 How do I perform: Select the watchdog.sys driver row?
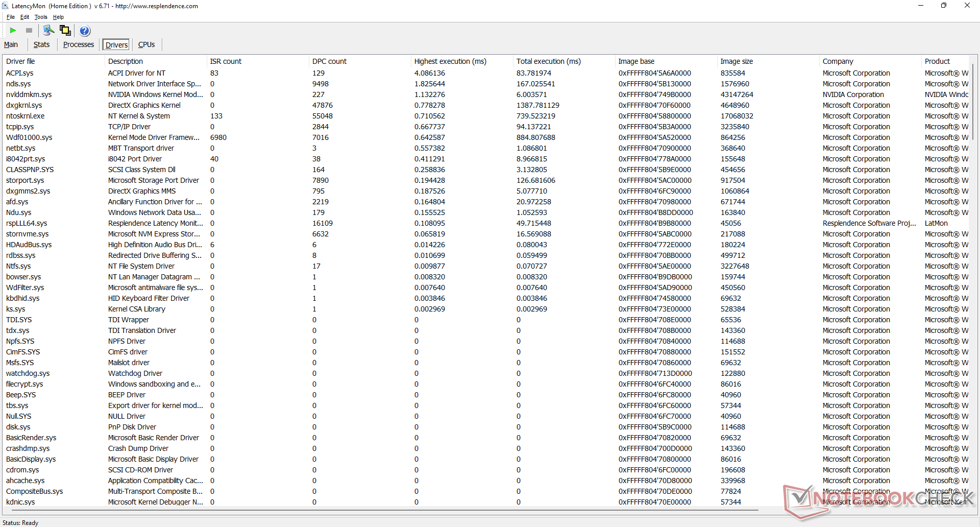pos(486,373)
